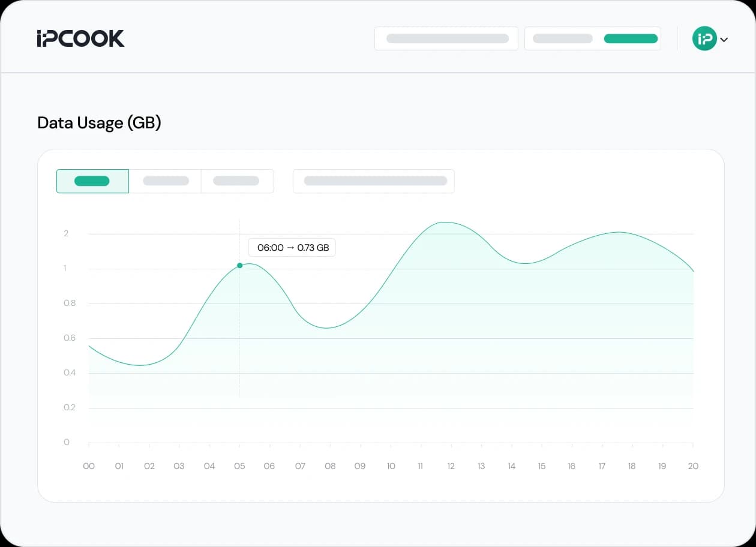Screen dimensions: 756x547
Task: Expand the profile dropdown chevron
Action: [724, 40]
